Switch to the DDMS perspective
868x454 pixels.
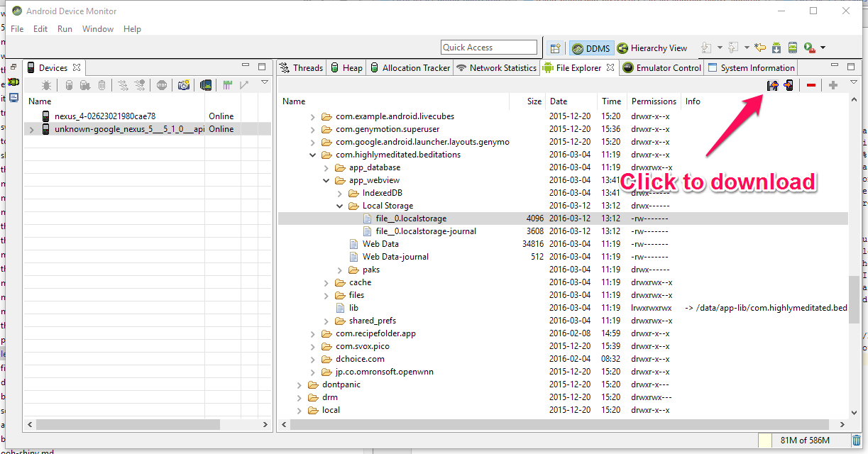[x=590, y=48]
